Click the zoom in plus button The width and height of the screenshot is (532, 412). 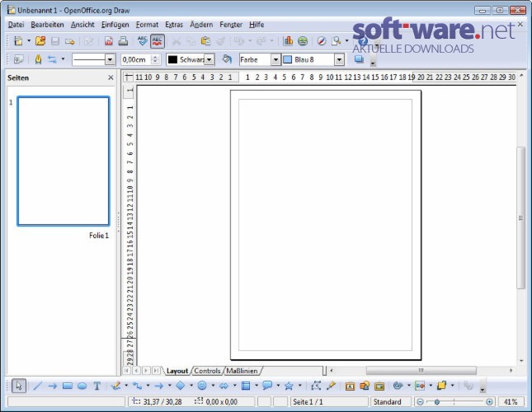coord(489,402)
